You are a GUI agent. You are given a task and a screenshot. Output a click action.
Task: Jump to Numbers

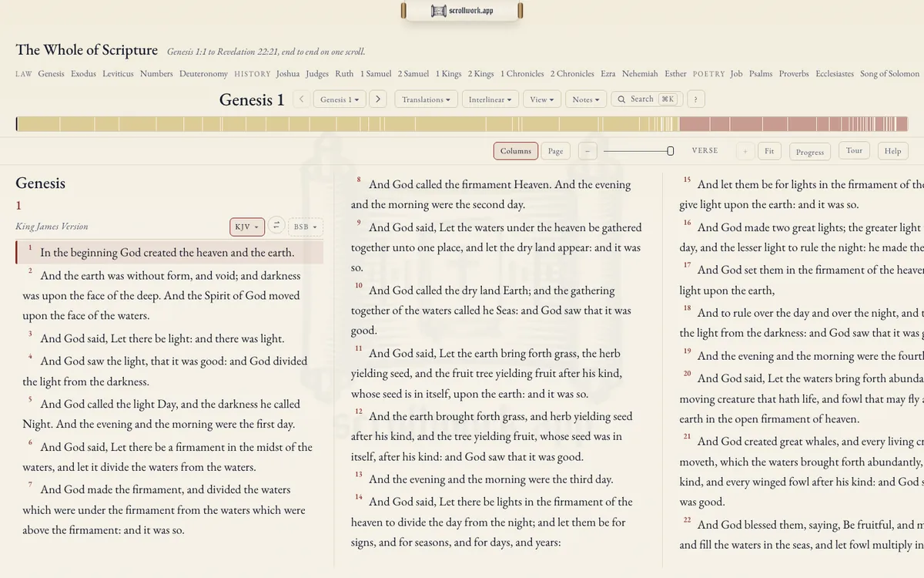coord(156,74)
